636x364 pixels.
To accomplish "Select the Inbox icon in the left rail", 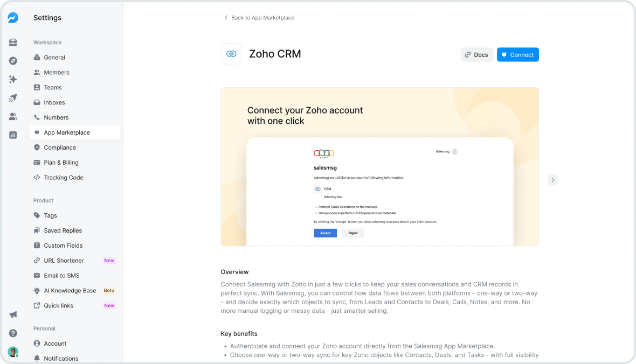I will coord(13,42).
